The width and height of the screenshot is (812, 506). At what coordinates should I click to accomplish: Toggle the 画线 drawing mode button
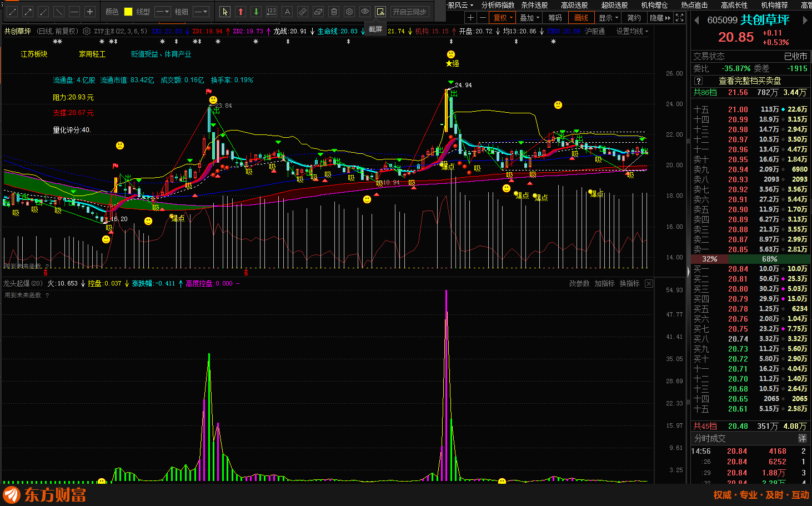(581, 18)
